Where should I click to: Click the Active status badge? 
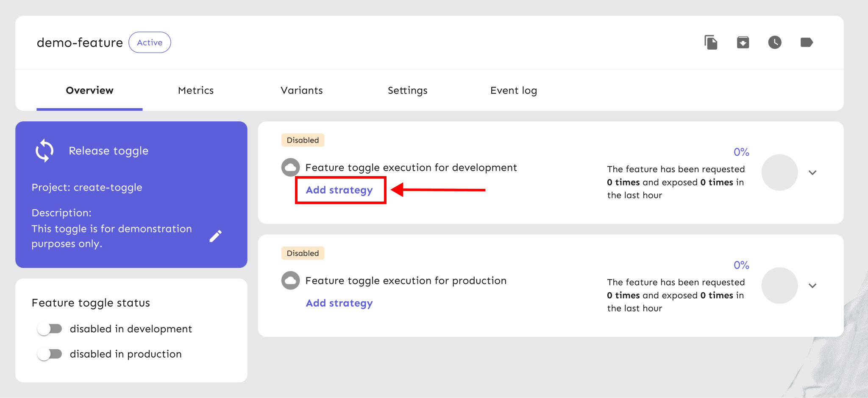(150, 42)
